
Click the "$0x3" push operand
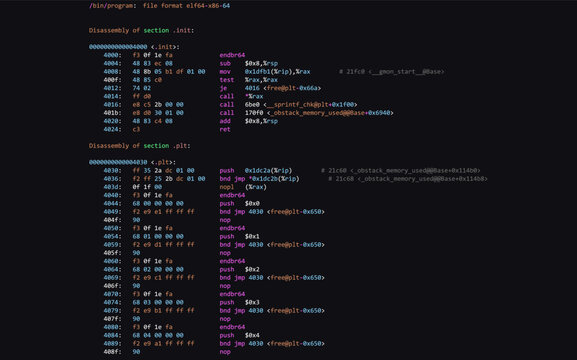[252, 302]
